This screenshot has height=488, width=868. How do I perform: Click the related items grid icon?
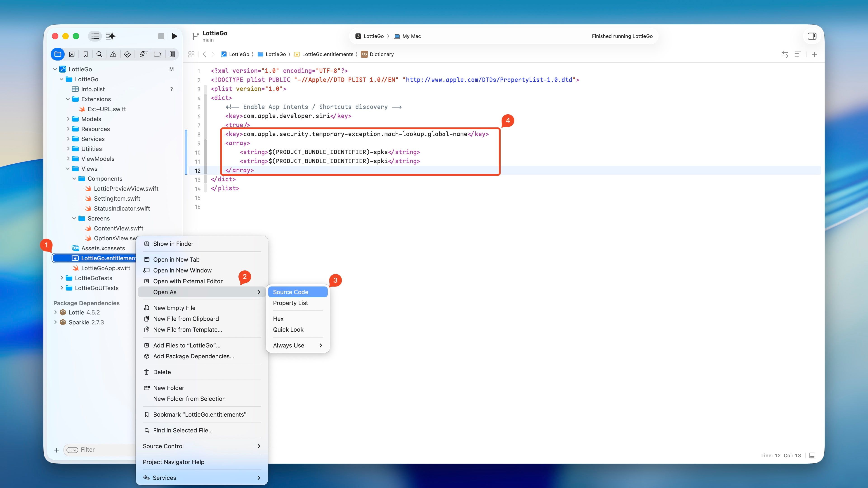(x=191, y=54)
